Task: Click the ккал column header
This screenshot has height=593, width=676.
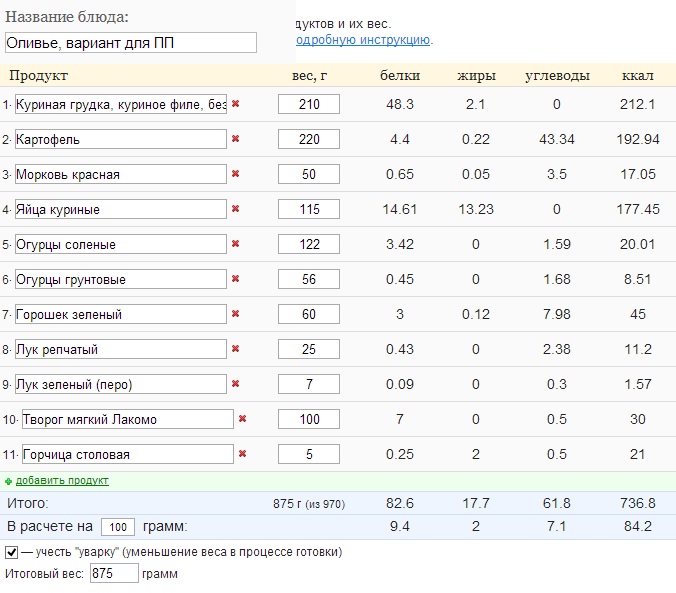Action: [x=638, y=75]
